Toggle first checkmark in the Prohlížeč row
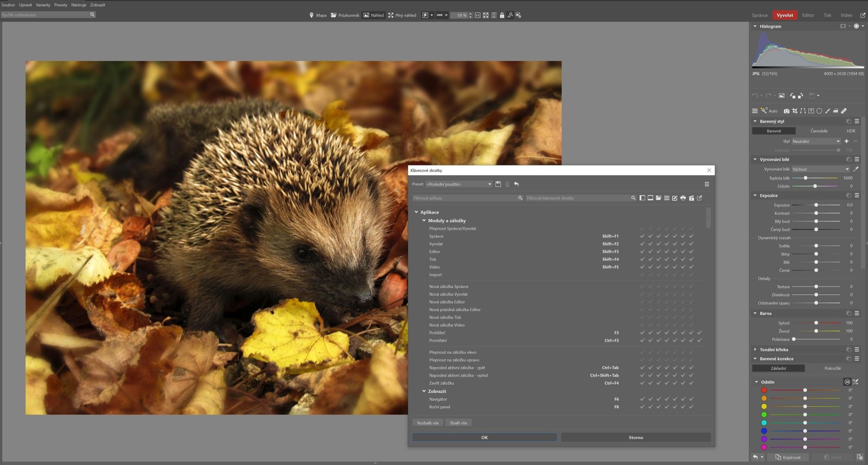The height and width of the screenshot is (465, 868). click(x=642, y=333)
